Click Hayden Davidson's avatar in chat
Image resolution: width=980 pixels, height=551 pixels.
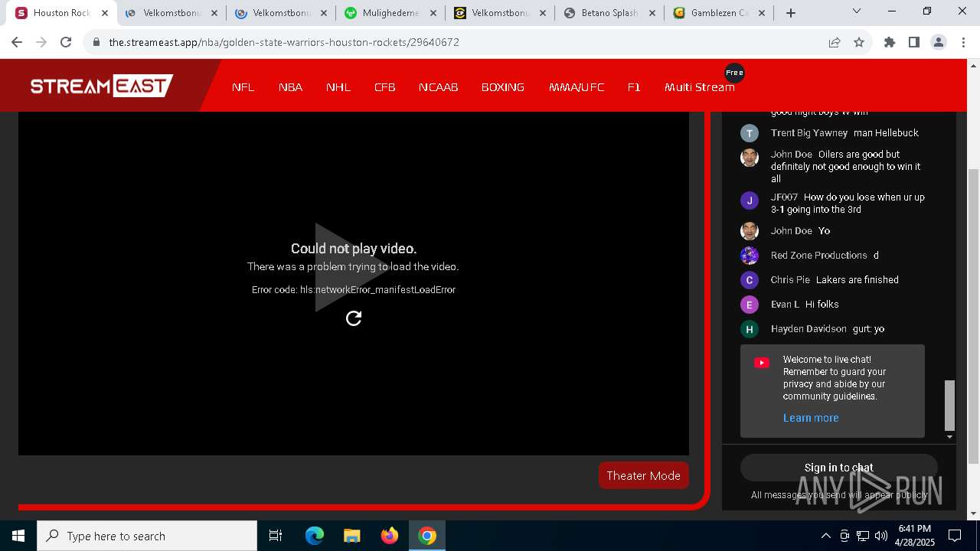pos(750,329)
